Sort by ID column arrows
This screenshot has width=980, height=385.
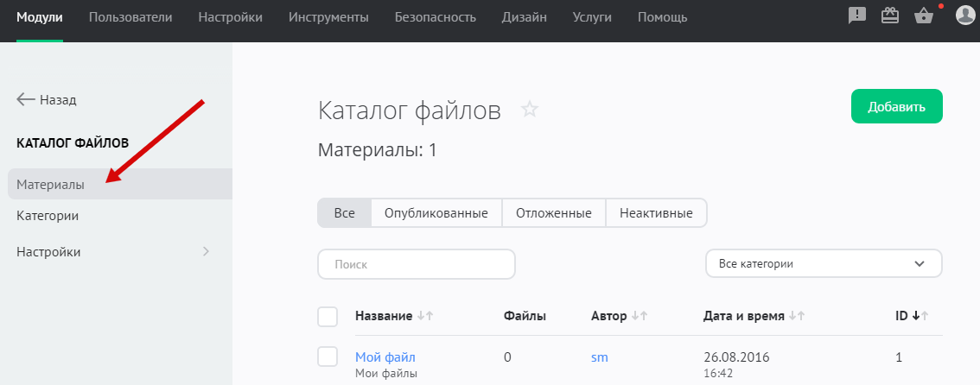[920, 317]
